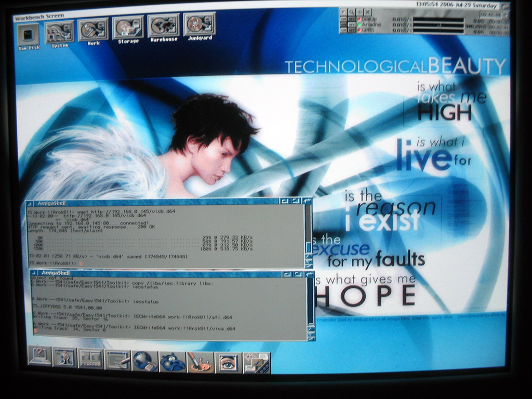Switch DialUp connection on
Image resolution: width=532 pixels, height=399 pixels.
point(343,19)
